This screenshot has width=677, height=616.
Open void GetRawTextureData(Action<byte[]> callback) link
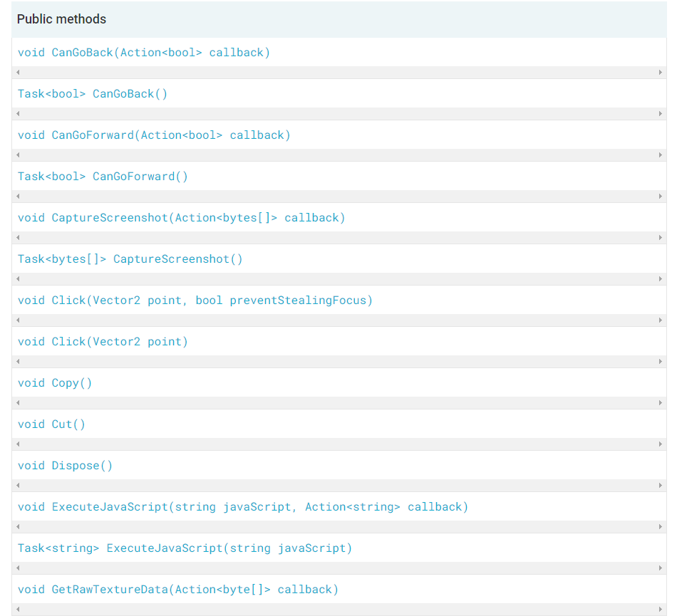[178, 590]
